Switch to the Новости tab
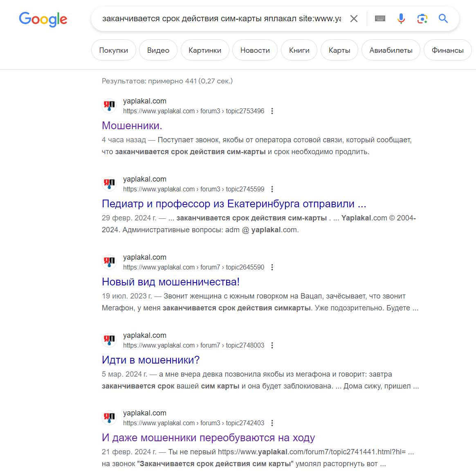 click(255, 50)
